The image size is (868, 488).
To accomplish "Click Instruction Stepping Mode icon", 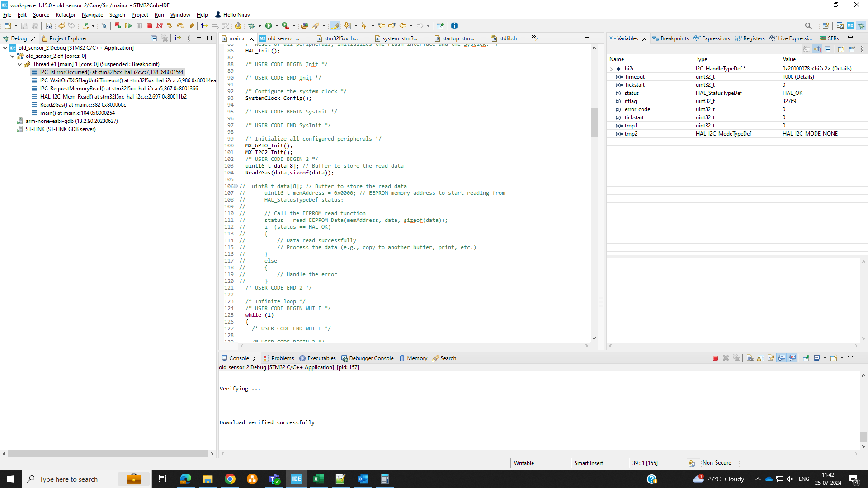I will 204,26.
